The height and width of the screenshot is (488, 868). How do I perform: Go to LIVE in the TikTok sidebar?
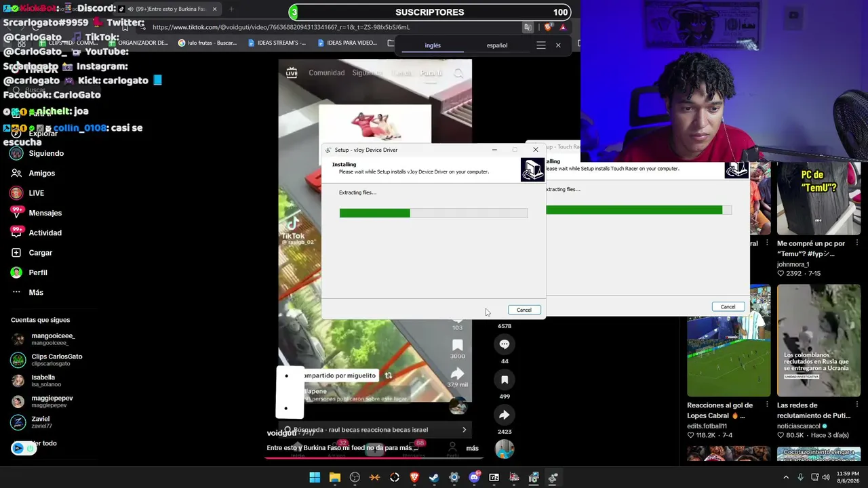tap(28, 193)
